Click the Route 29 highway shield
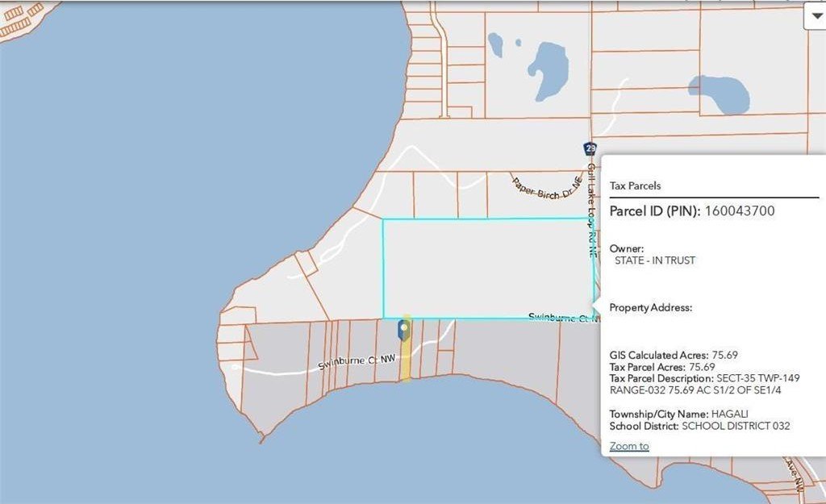This screenshot has width=826, height=504. tap(590, 148)
